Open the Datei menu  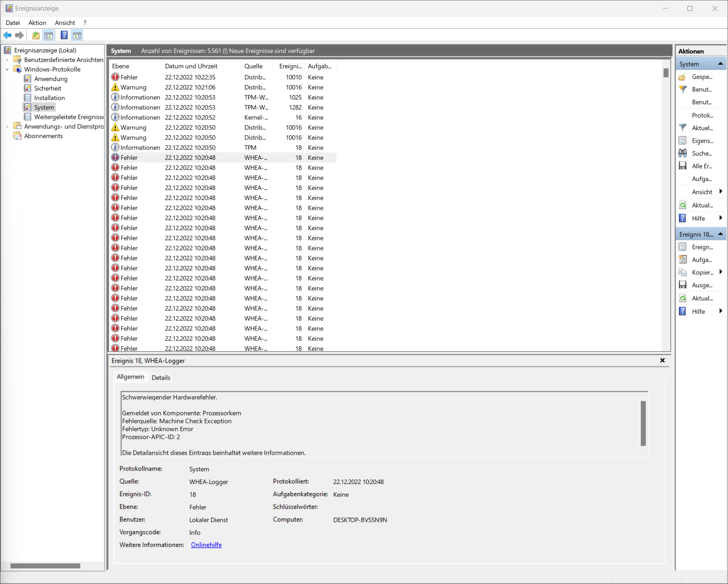[13, 23]
